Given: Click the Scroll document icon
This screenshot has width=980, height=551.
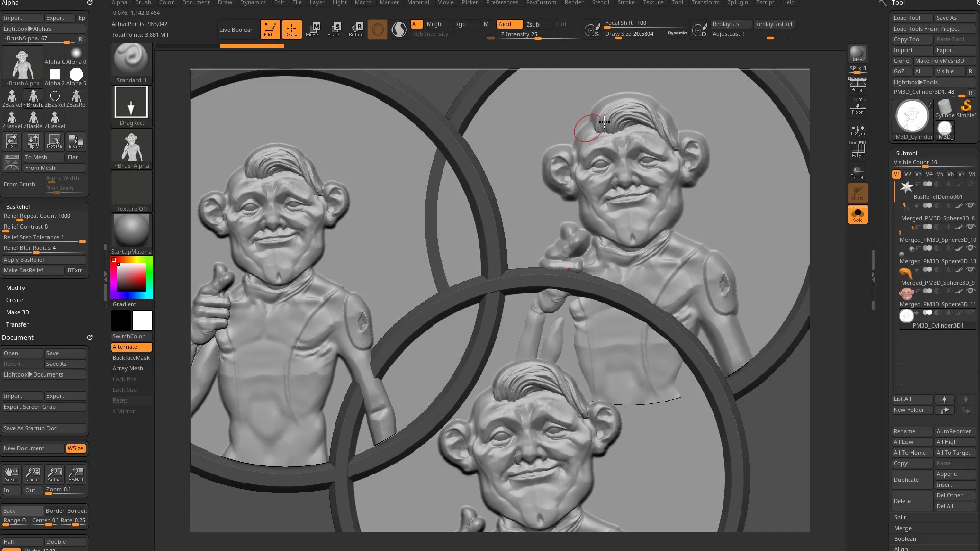Looking at the screenshot, I should pos(11,474).
